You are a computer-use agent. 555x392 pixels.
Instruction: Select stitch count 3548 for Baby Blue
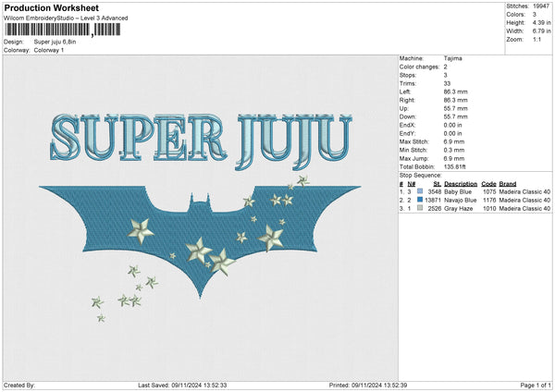pos(435,191)
